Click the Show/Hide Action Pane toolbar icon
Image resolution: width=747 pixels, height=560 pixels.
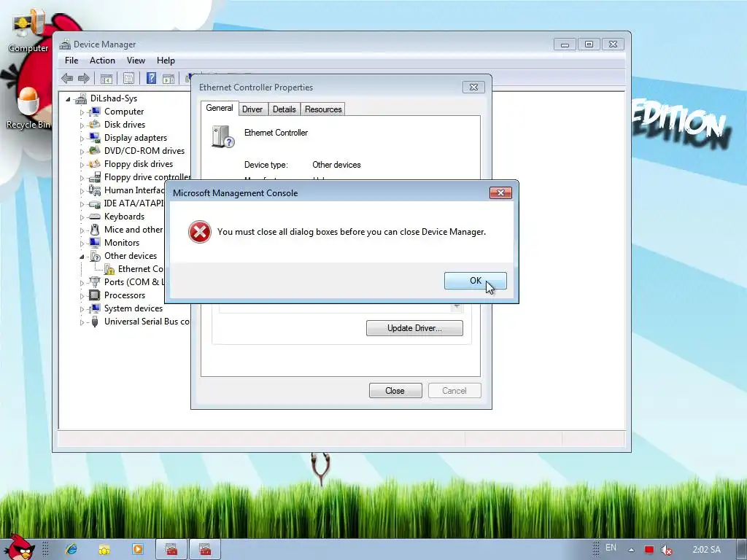pyautogui.click(x=169, y=79)
